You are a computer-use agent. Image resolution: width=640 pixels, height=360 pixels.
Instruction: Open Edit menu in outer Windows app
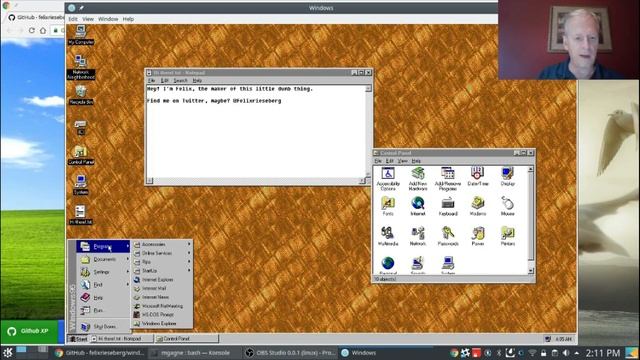(x=73, y=19)
